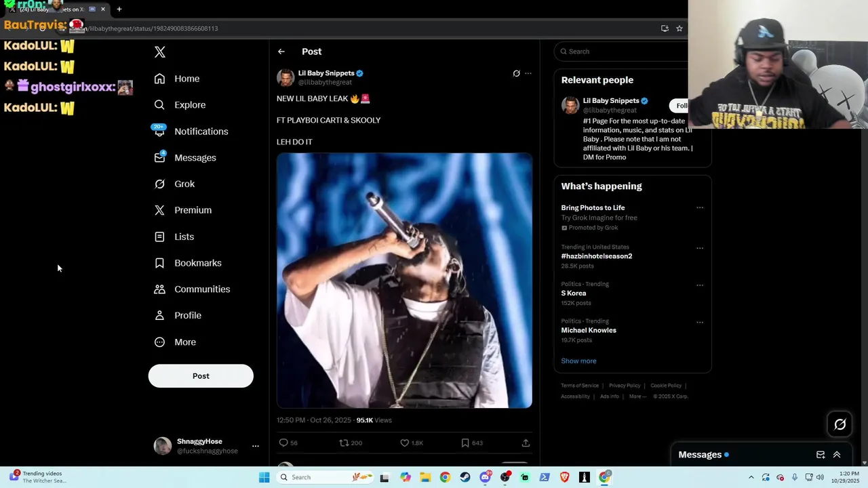Image resolution: width=868 pixels, height=488 pixels.
Task: Open Bookmarks in the sidebar
Action: click(188, 263)
